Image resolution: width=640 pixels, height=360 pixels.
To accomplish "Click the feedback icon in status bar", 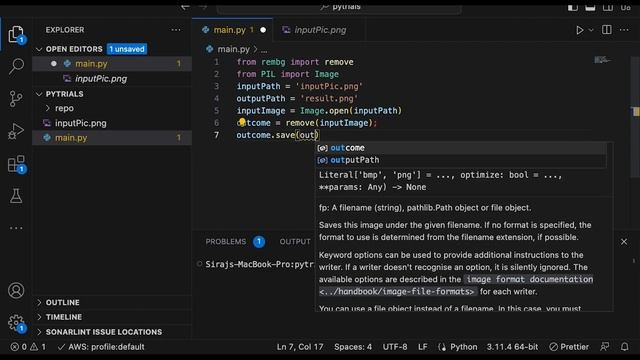I will pos(604,347).
